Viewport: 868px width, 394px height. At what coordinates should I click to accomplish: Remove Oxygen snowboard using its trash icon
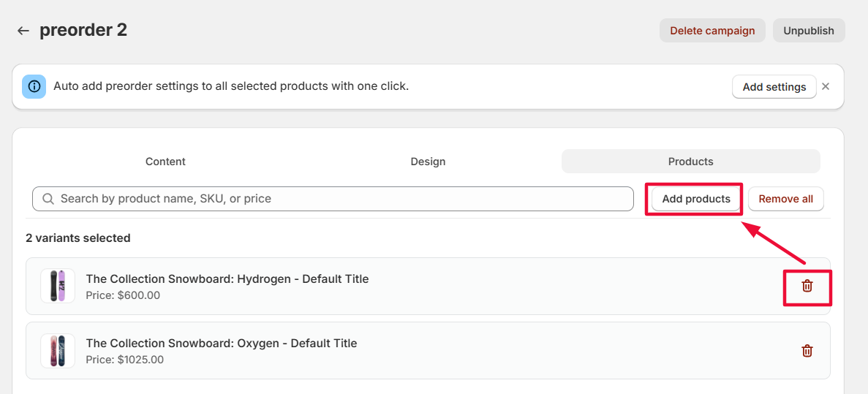[807, 351]
